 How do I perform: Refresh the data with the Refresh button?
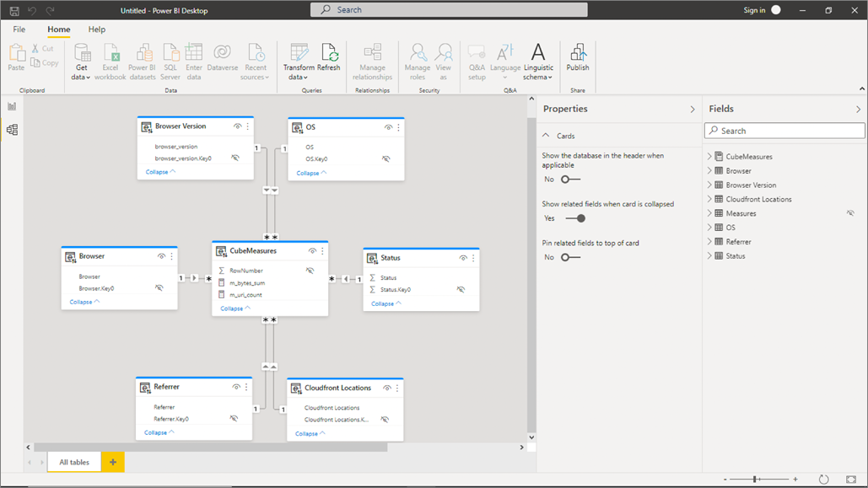tap(329, 57)
